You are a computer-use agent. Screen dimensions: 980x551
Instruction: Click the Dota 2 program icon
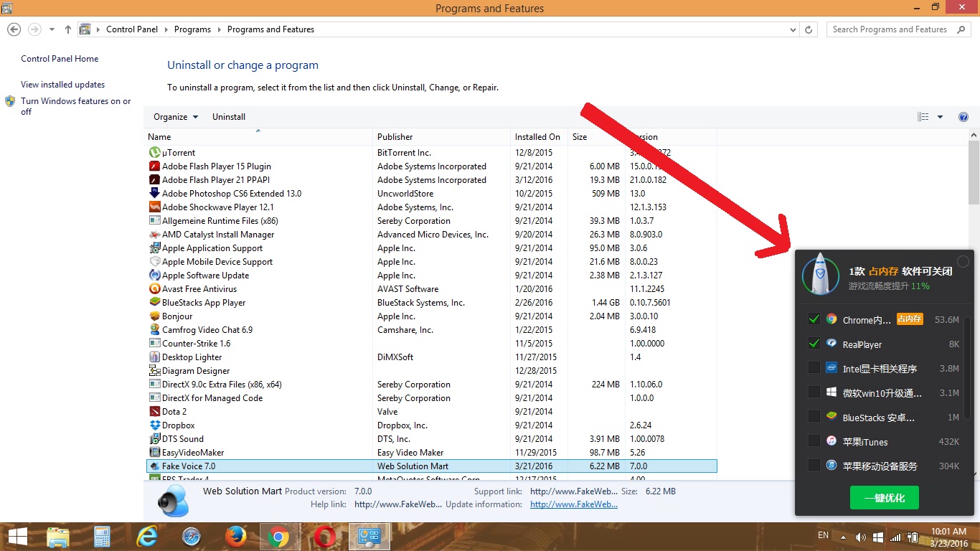click(154, 411)
